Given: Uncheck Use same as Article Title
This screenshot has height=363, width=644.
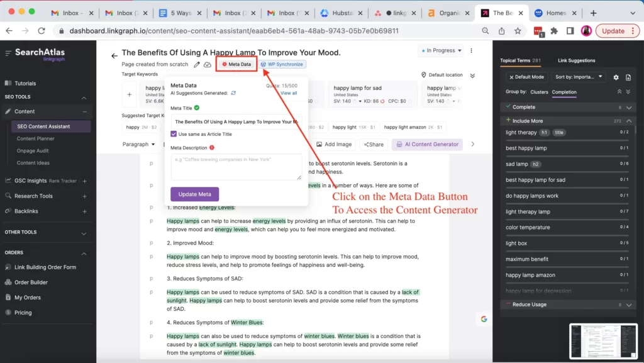Looking at the screenshot, I should [x=174, y=134].
